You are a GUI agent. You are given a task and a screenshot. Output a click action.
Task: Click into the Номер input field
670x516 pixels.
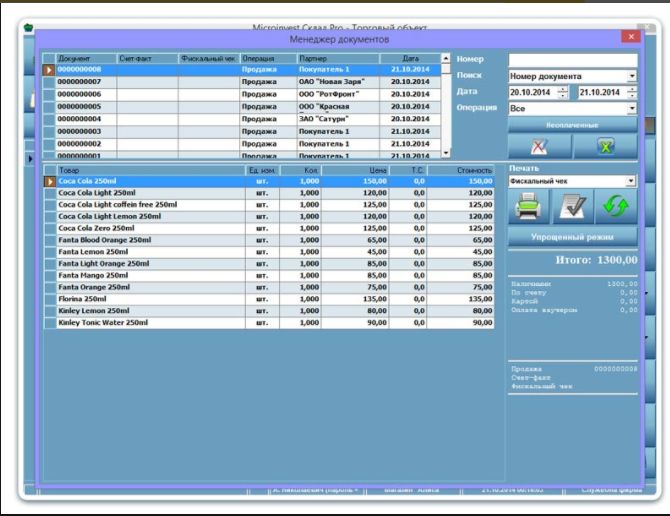click(572, 60)
